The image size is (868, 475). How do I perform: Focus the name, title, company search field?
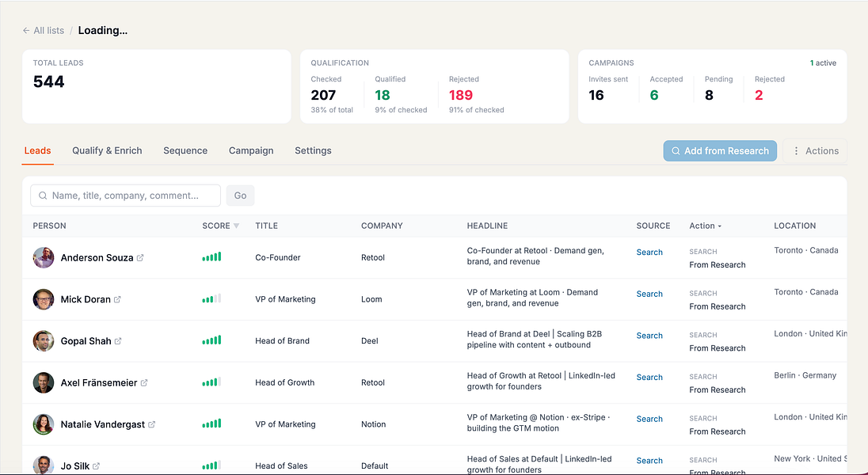click(126, 196)
